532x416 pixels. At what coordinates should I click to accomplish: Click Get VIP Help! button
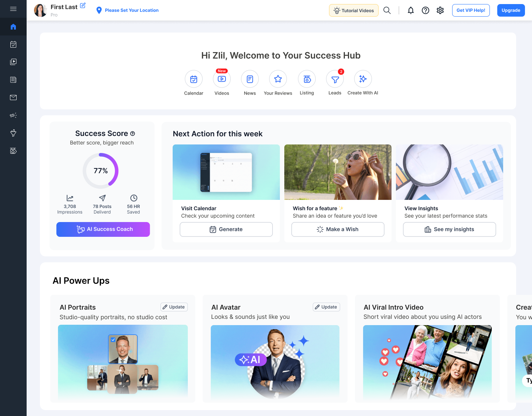point(471,10)
